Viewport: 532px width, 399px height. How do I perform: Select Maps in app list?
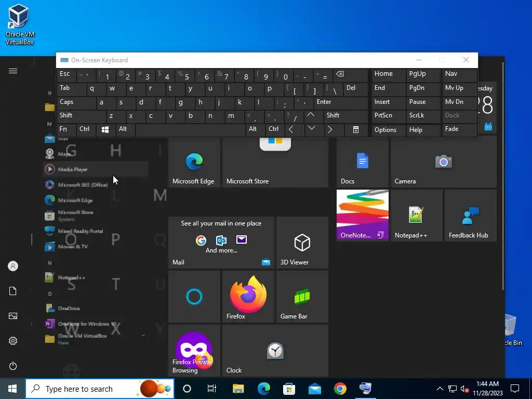pos(96,154)
